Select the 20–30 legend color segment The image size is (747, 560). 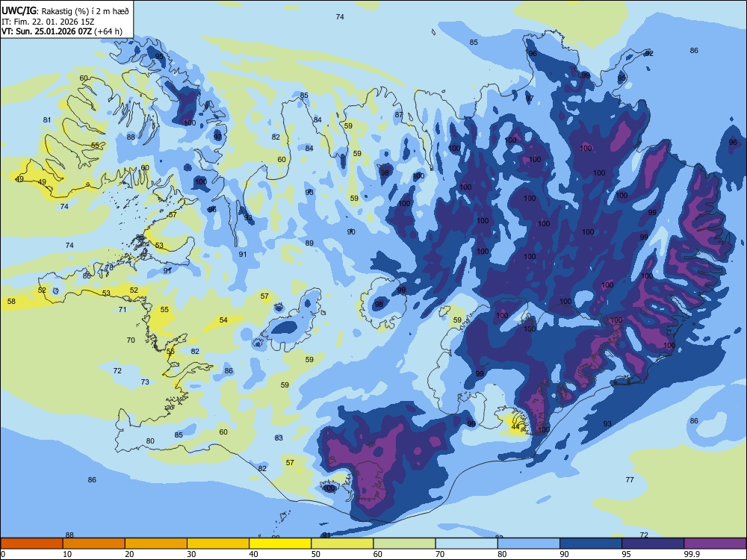(156, 544)
